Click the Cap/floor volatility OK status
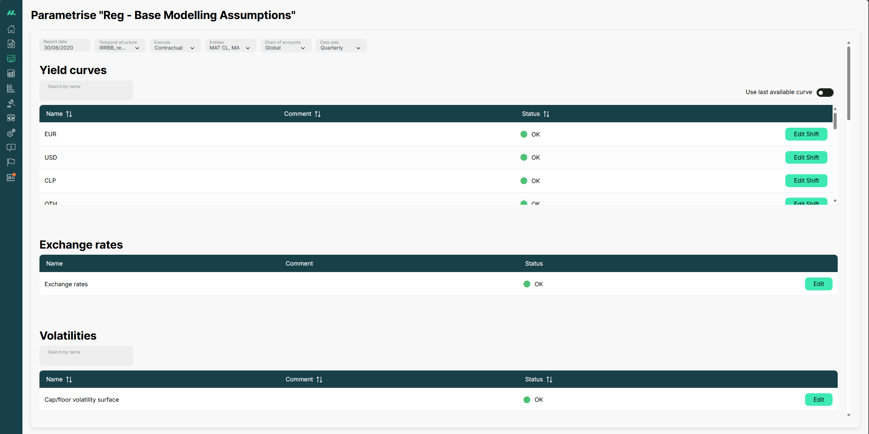Image resolution: width=869 pixels, height=434 pixels. click(533, 400)
